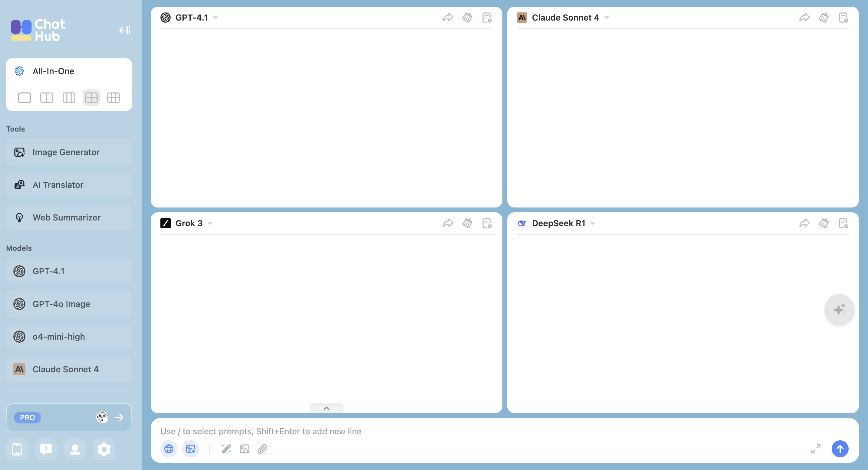Collapse the sidebar with the arrow icon
868x470 pixels.
pyautogui.click(x=125, y=30)
